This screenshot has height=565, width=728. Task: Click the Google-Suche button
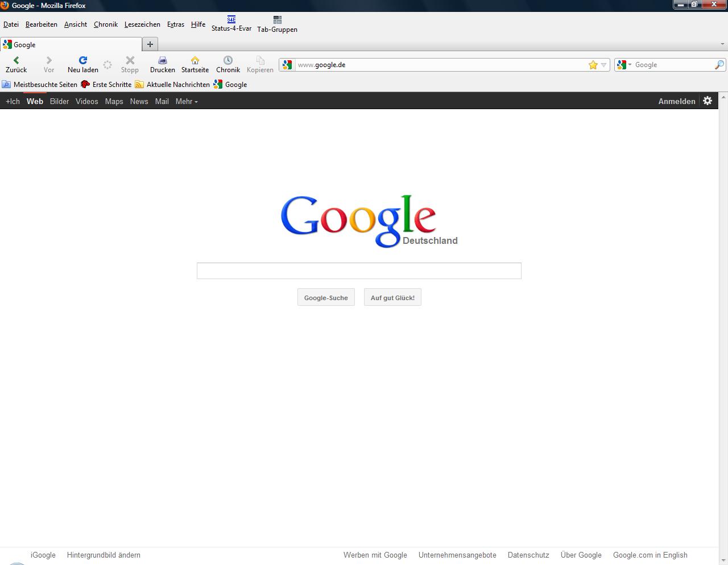pyautogui.click(x=326, y=297)
